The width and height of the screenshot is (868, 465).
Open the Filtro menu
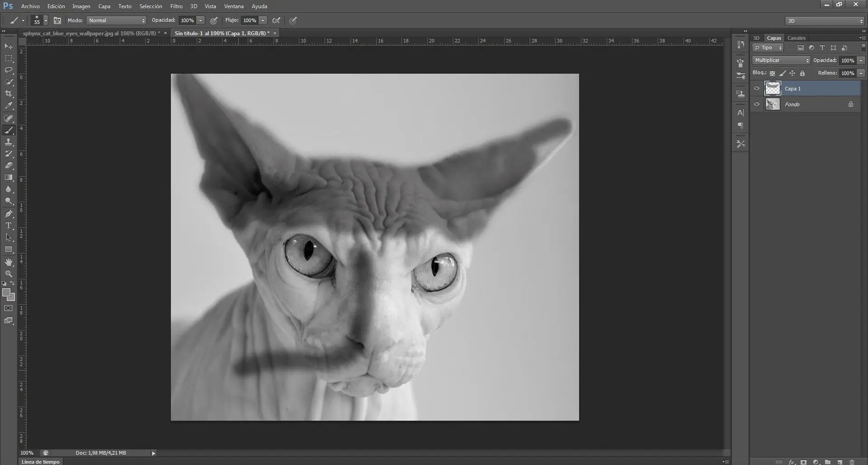(176, 6)
